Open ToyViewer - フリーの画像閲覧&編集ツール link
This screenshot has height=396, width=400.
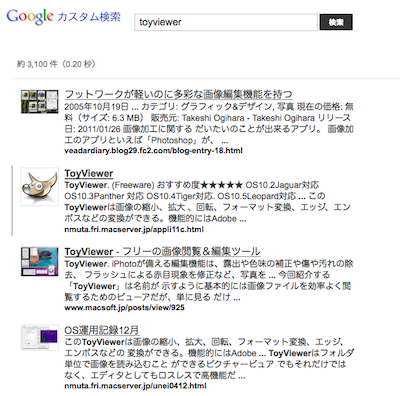coord(162,251)
